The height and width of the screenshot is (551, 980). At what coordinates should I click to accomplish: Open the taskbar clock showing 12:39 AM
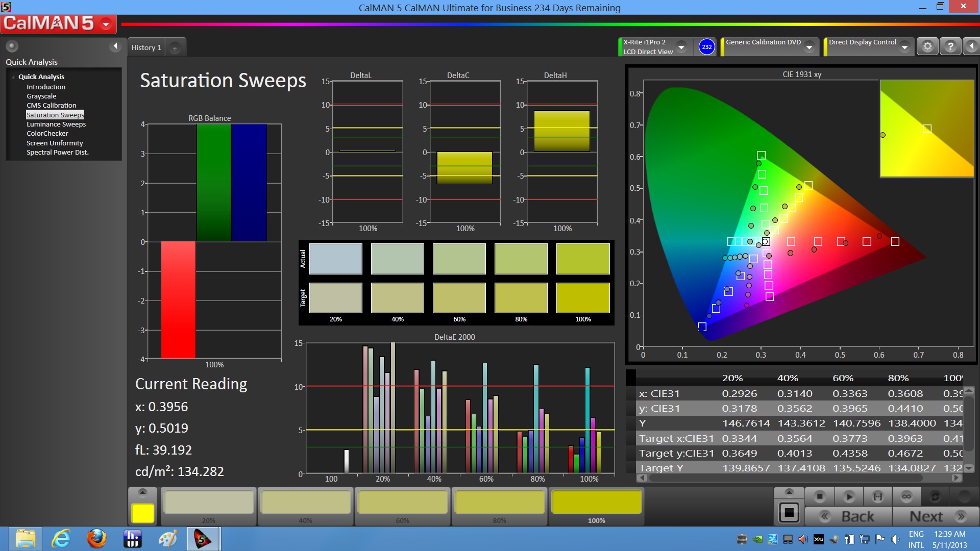pyautogui.click(x=950, y=539)
